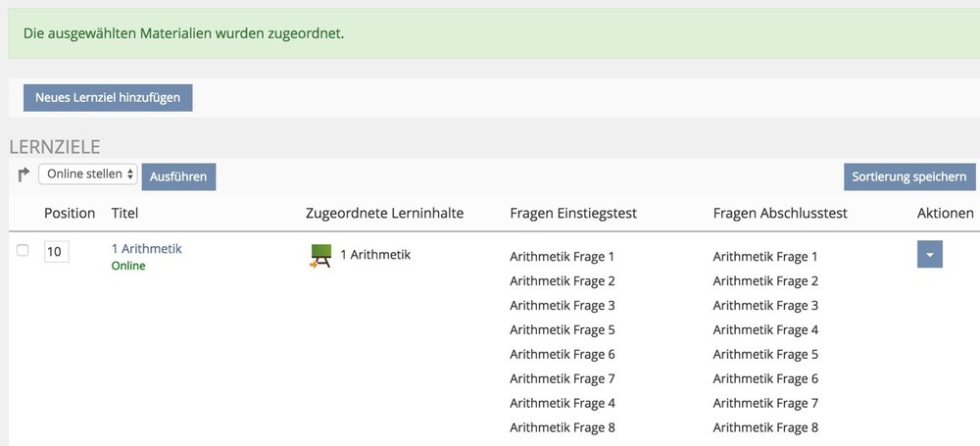Click the Zugeordnete Lerninhalte column header
This screenshot has height=446, width=980.
[384, 213]
